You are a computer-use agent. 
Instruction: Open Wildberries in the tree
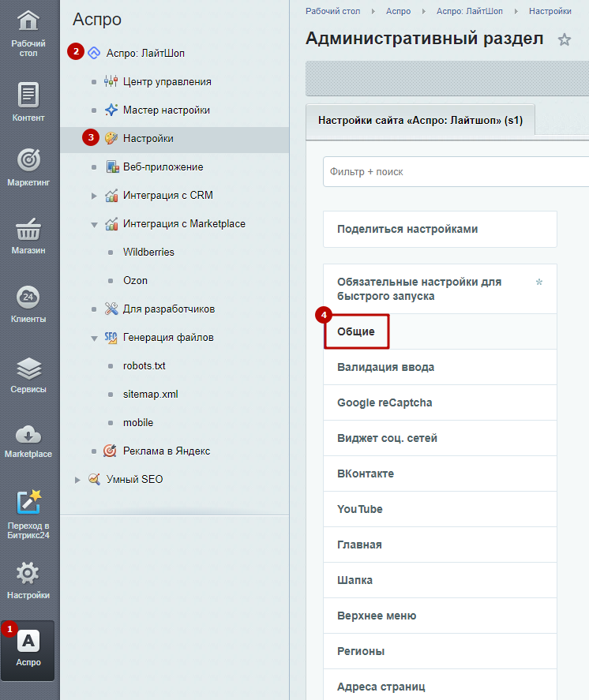click(x=148, y=253)
